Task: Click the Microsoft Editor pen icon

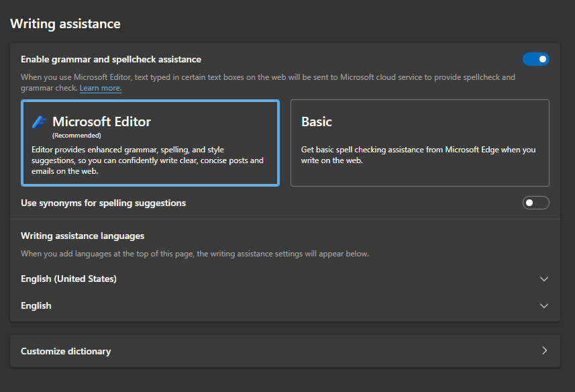Action: [39, 121]
